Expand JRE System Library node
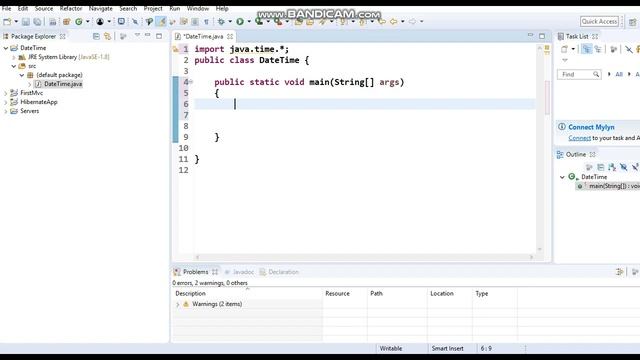The height and width of the screenshot is (360, 640). click(x=14, y=57)
